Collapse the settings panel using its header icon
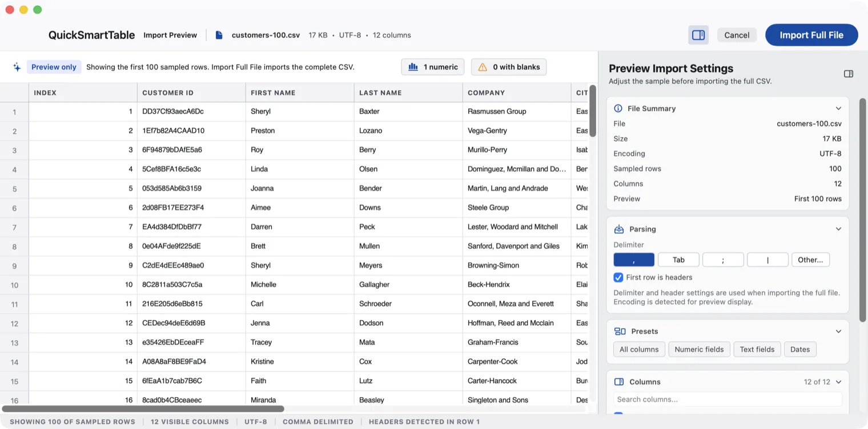The width and height of the screenshot is (868, 429). tap(849, 74)
